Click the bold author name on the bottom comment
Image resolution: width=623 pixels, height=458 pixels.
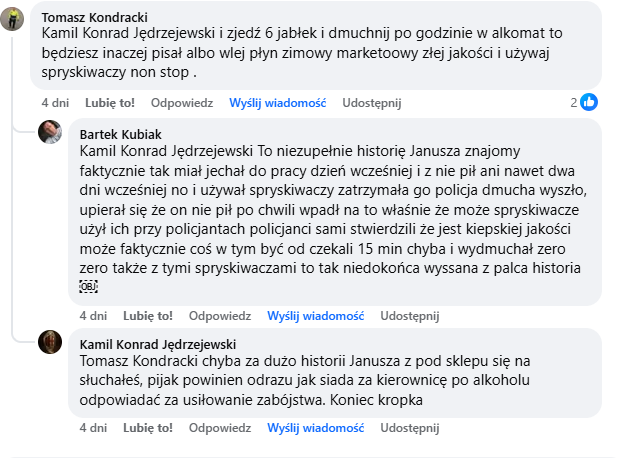pos(150,343)
